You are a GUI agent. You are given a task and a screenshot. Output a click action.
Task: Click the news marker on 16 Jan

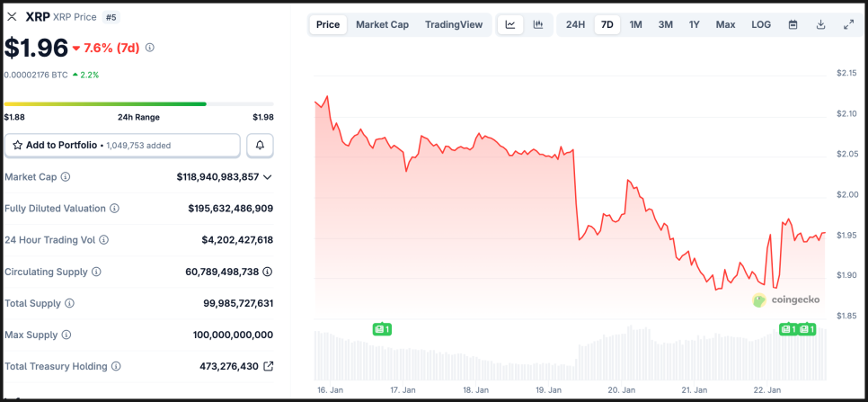point(381,329)
